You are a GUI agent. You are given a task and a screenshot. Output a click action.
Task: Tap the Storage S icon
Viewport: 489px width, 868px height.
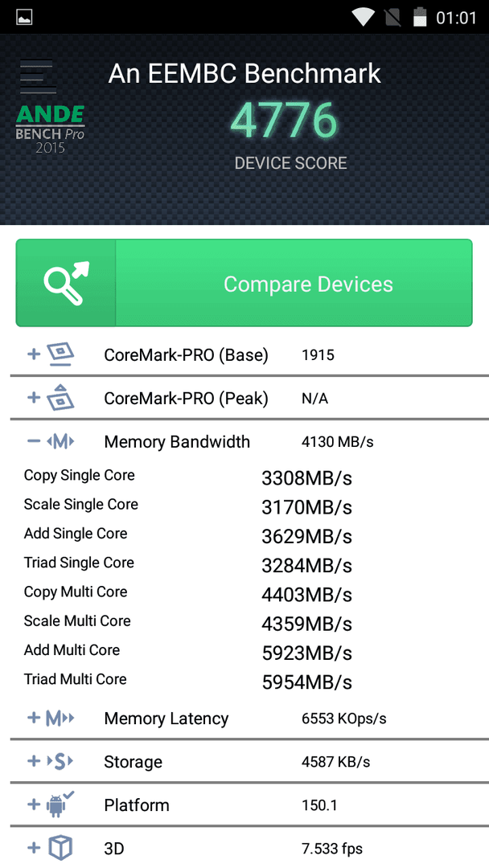tap(60, 762)
